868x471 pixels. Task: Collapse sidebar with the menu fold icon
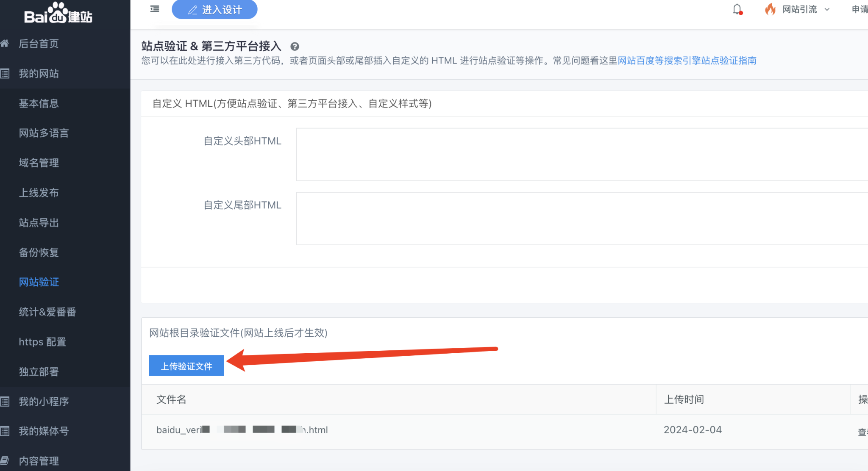point(155,9)
